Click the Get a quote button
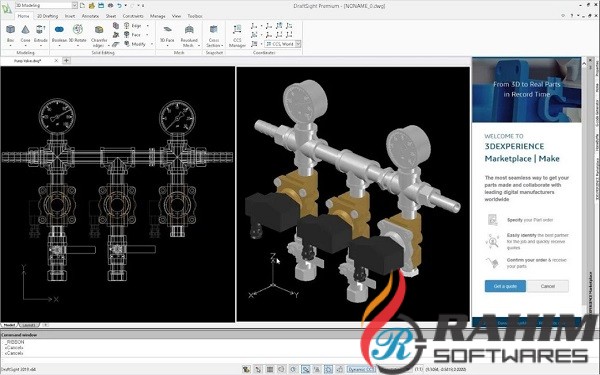Viewport: 600px width, 375px height. click(x=505, y=286)
